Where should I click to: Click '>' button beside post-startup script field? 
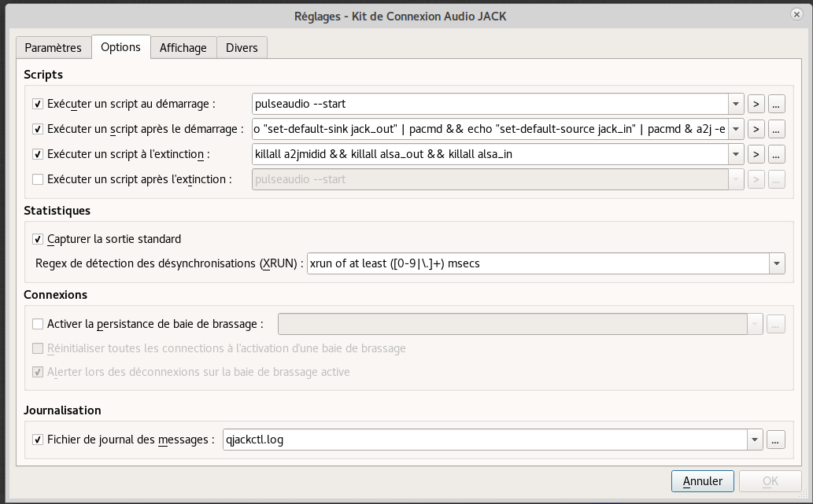click(756, 129)
